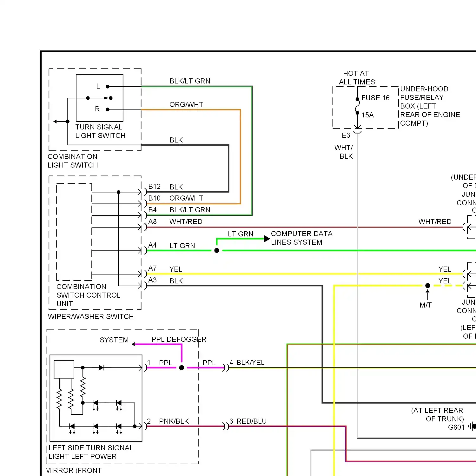Click pin label A7
Screen dimensions: 476x476
(152, 268)
